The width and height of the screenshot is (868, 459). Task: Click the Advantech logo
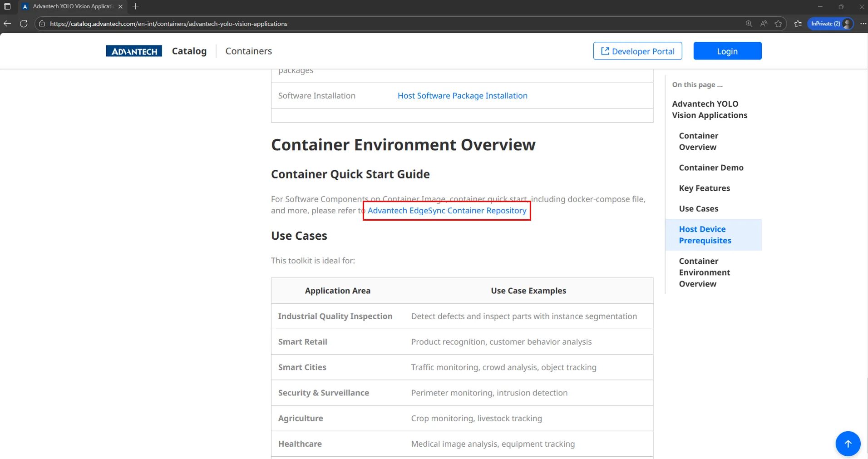(133, 51)
